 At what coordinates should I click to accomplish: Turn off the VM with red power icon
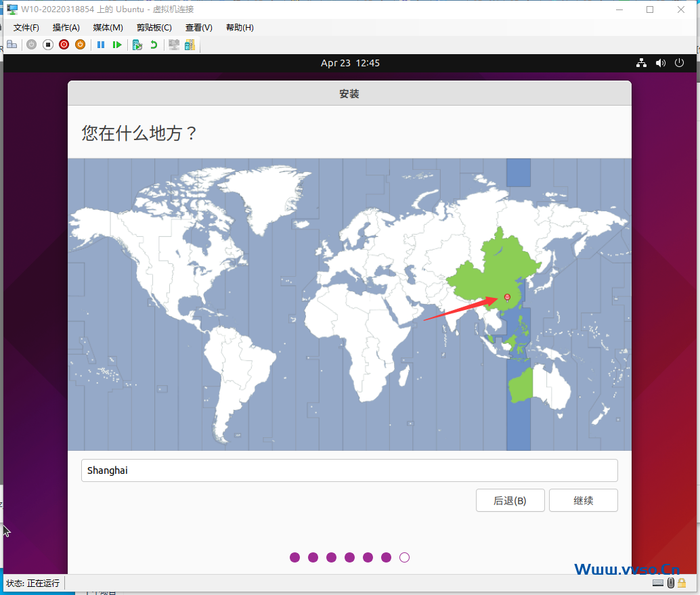tap(64, 44)
